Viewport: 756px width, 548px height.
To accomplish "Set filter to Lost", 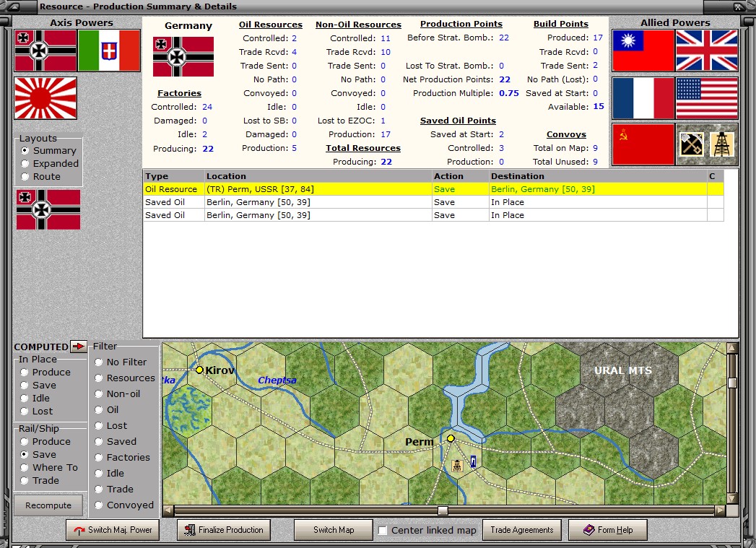I will point(111,425).
